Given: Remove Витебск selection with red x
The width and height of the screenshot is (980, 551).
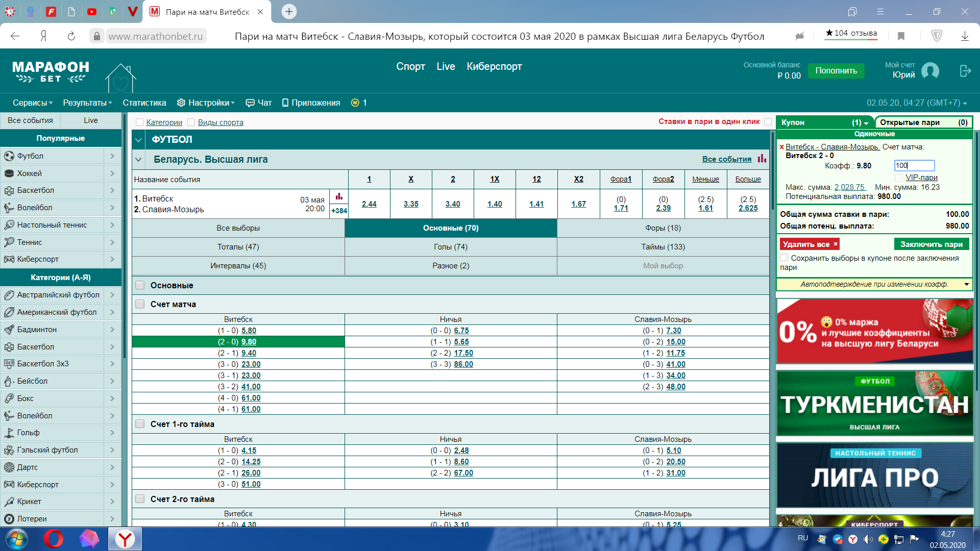Looking at the screenshot, I should [x=781, y=147].
